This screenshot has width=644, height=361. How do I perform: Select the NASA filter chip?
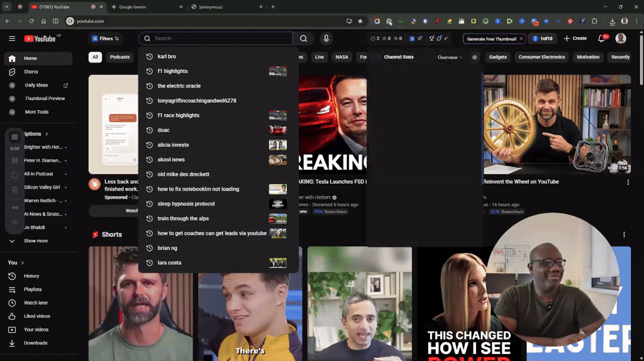pos(341,57)
